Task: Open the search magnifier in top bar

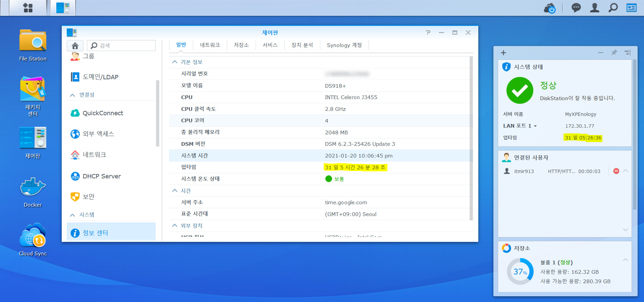Action: [x=613, y=7]
